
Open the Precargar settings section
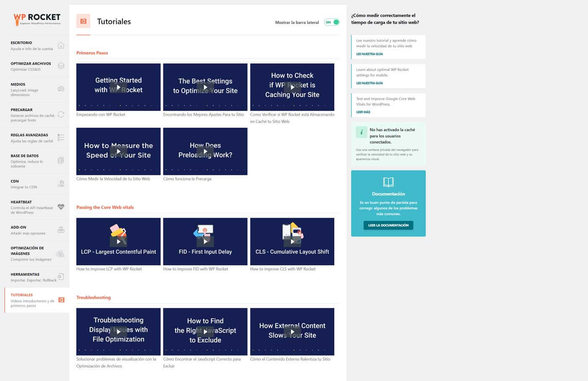37,114
